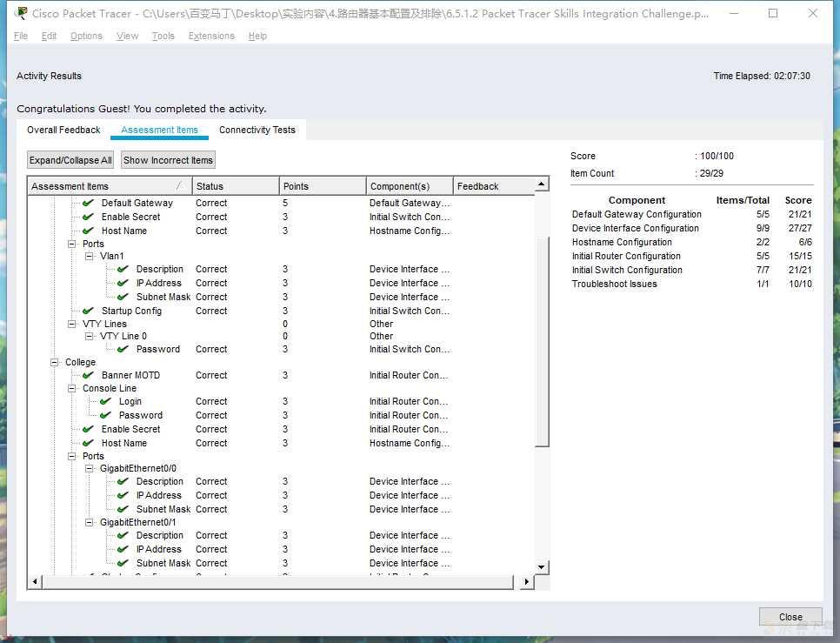Click checkmark beside Vlan1 IP Address
The image size is (840, 643).
click(123, 283)
